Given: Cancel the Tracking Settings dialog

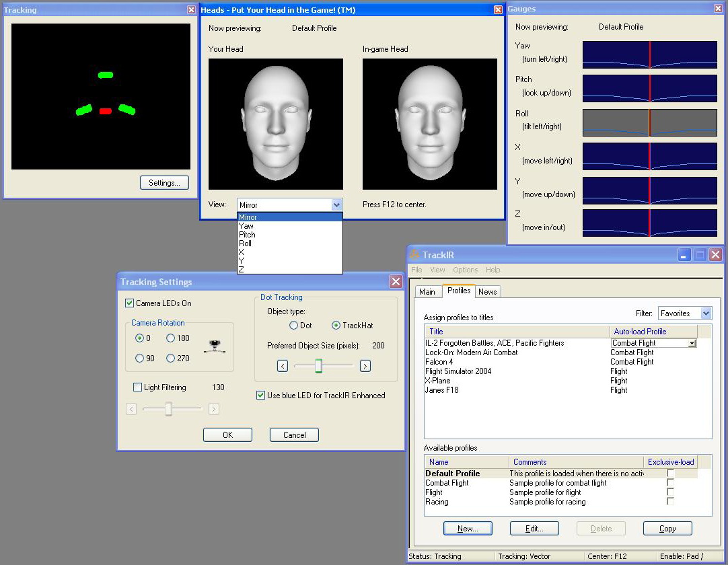Looking at the screenshot, I should pyautogui.click(x=294, y=435).
